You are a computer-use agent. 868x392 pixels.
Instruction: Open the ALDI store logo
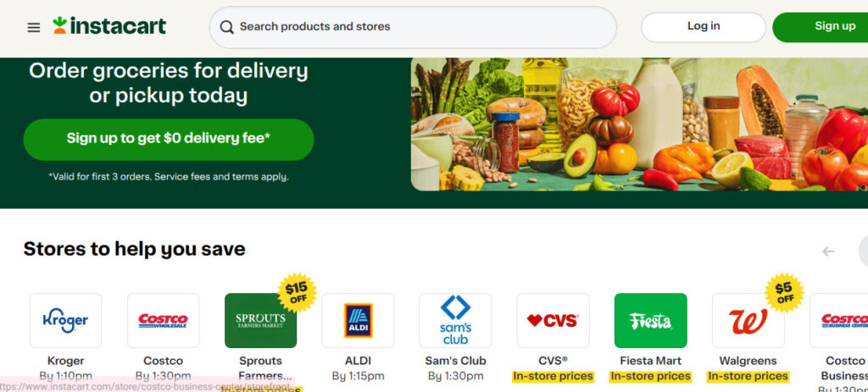click(358, 321)
